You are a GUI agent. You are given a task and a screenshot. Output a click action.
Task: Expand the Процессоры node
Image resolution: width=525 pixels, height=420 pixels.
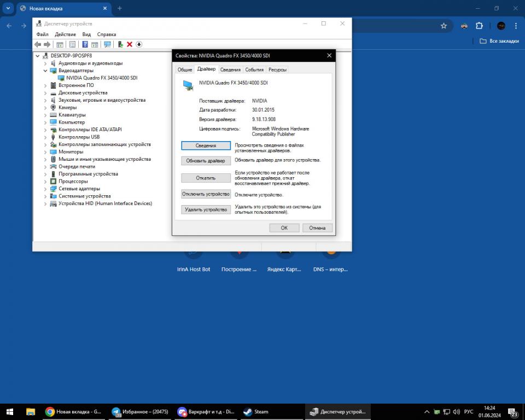[x=45, y=181]
